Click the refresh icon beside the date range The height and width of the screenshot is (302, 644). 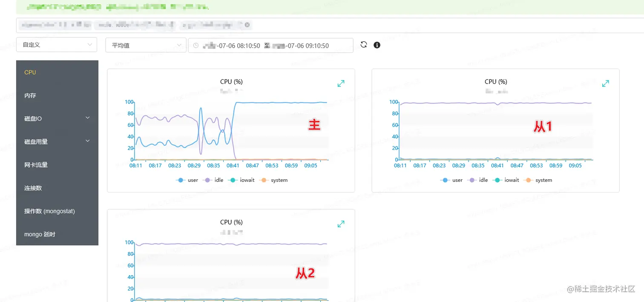tap(364, 45)
